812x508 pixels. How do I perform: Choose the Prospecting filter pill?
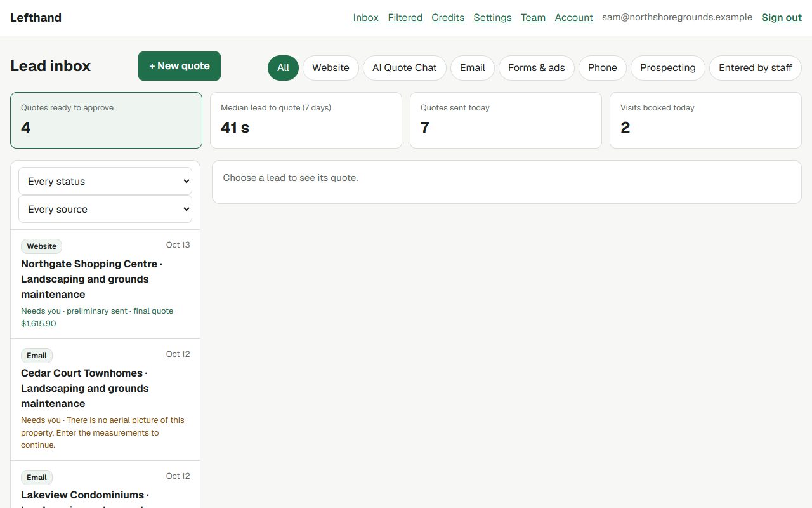668,68
